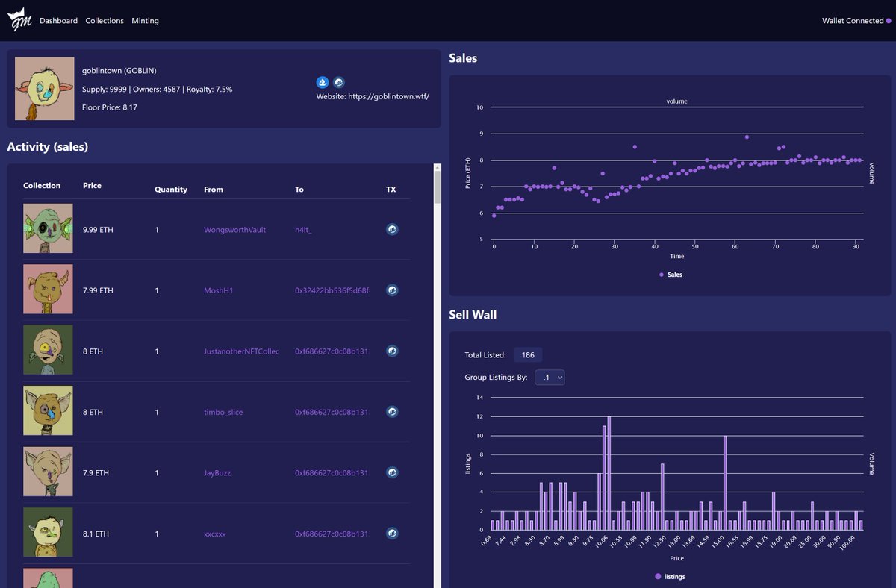This screenshot has width=896, height=588.
Task: Click the Price column header
Action: point(92,185)
